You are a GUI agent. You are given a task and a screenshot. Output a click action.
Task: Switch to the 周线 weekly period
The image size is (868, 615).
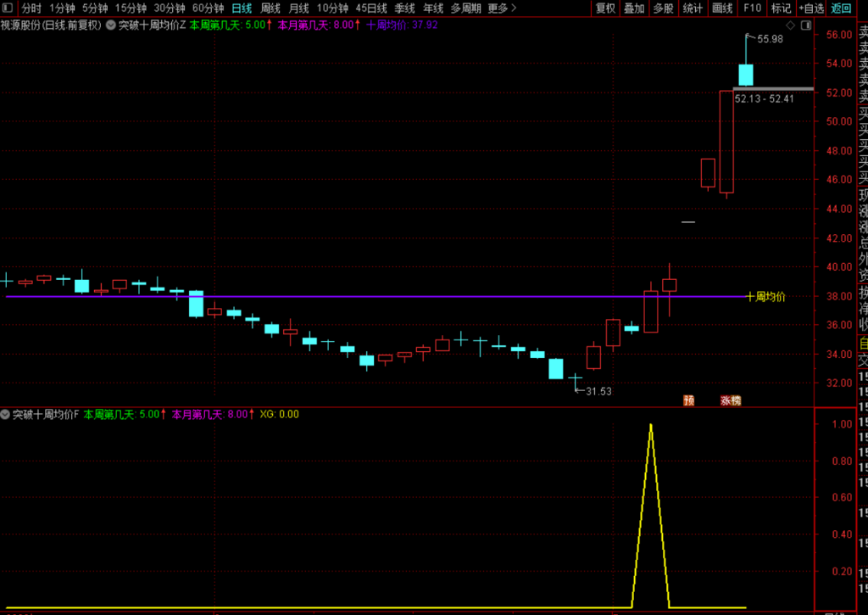[270, 8]
